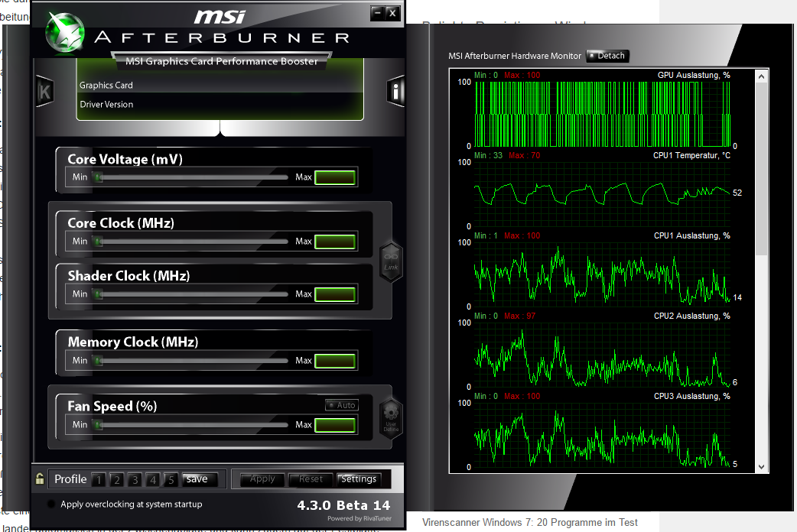Click the profile save button
Viewport: 797px width, 532px height.
click(200, 479)
